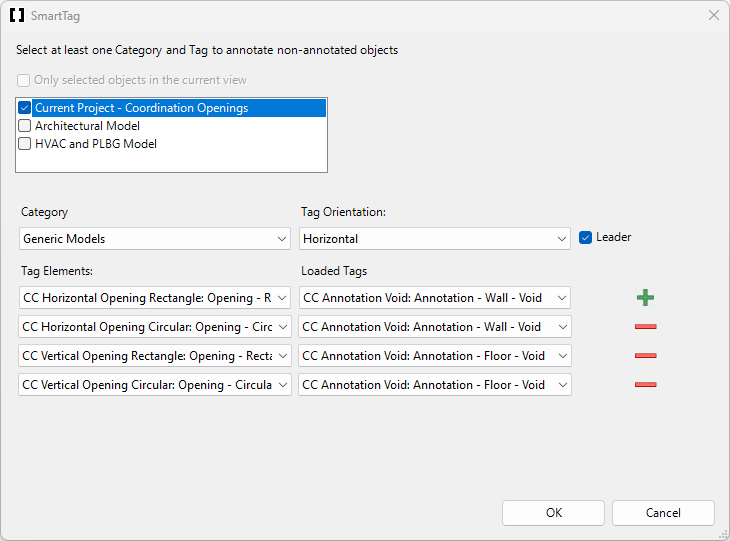Click the Cancel button

[663, 513]
